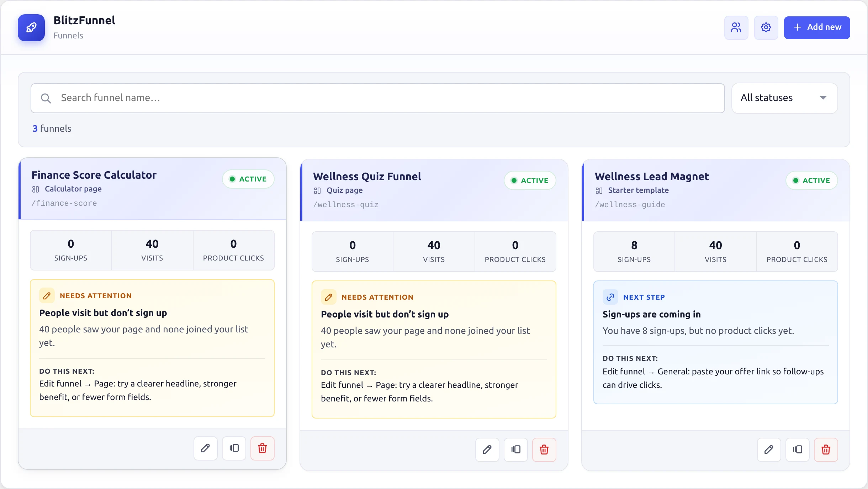Click the /wellness-quiz URL path
The width and height of the screenshot is (868, 489).
(346, 205)
